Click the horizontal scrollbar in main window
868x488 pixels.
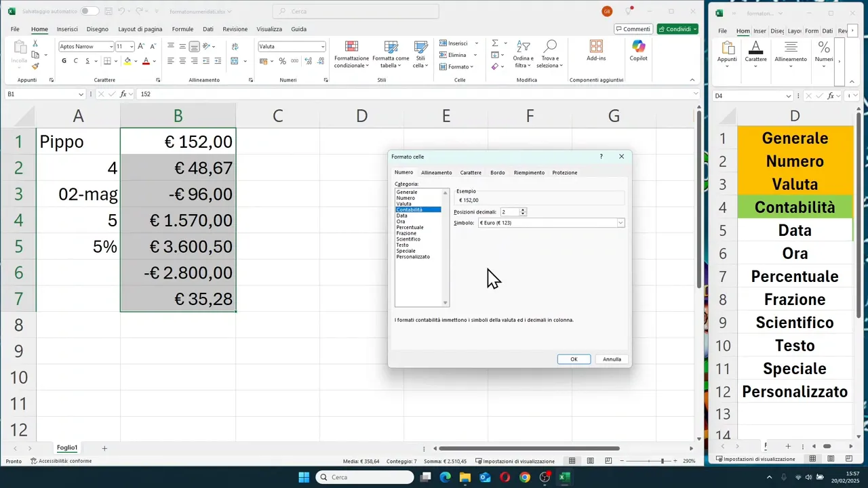(x=529, y=448)
